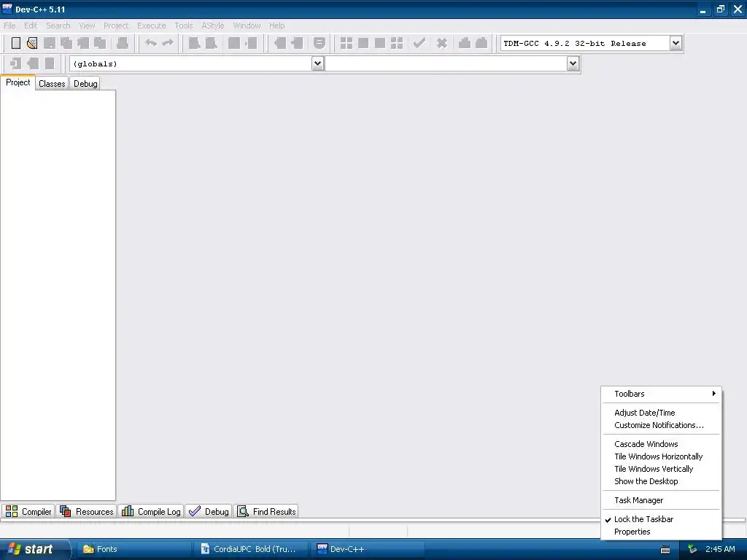Open taskbar Properties from context menu

tap(662, 532)
